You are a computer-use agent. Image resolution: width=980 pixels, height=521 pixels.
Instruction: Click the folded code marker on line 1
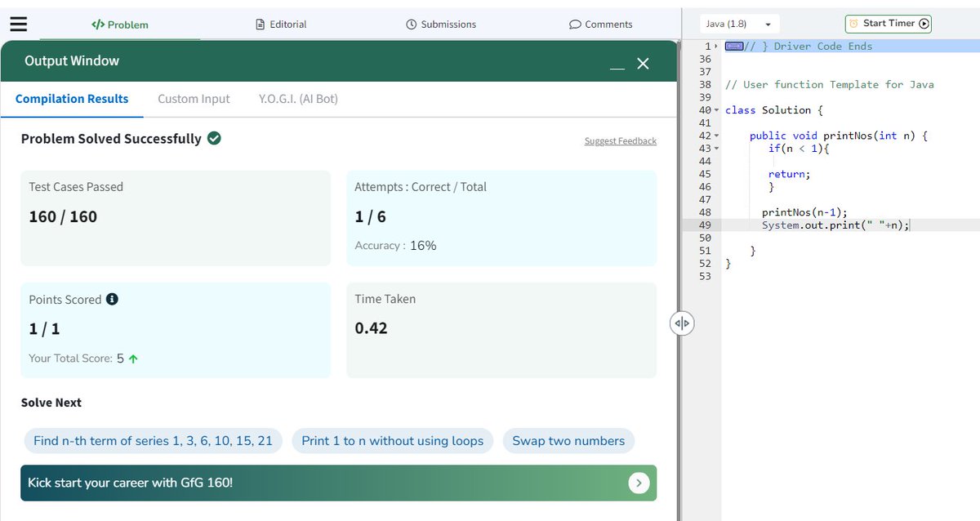point(733,47)
